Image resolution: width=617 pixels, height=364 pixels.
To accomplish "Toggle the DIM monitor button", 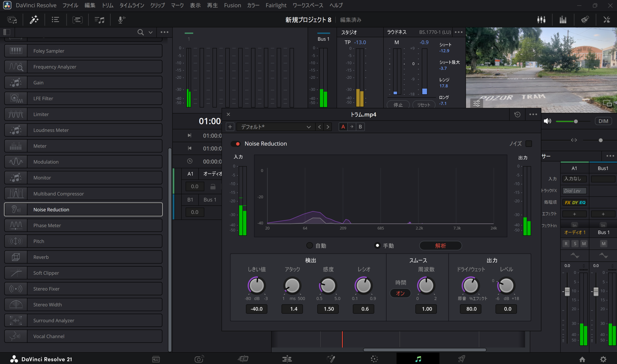I will [603, 121].
